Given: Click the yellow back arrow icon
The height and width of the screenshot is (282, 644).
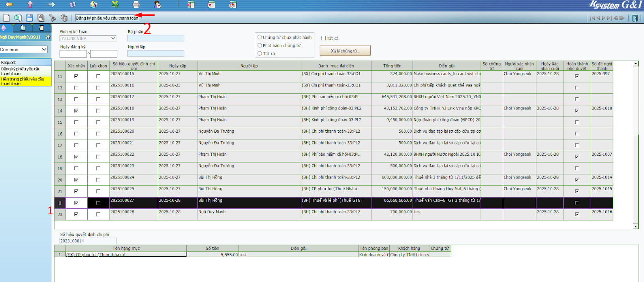Looking at the screenshot, I should click(8, 4).
